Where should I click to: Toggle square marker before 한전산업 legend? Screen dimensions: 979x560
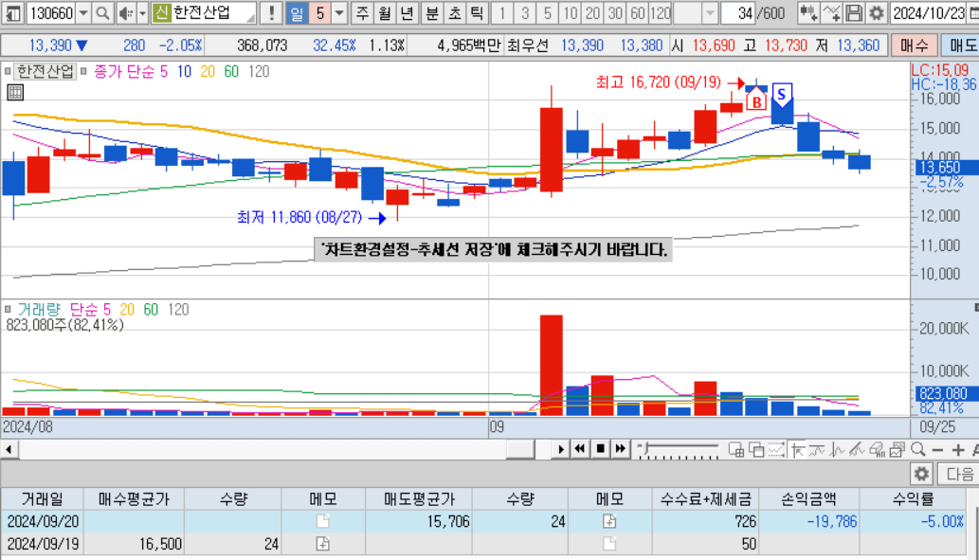8,72
